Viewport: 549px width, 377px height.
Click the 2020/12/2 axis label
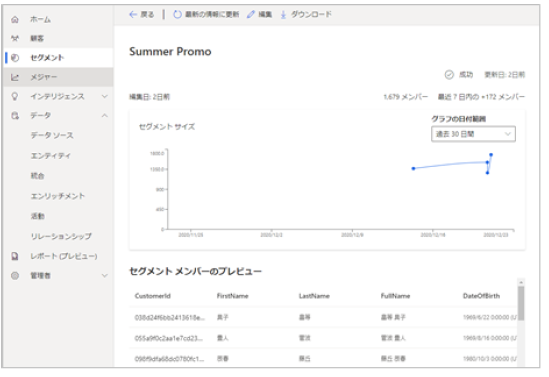(271, 235)
